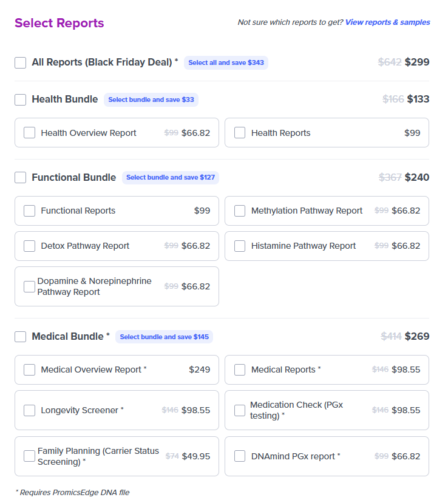Enable the Health Overview Report

29,132
